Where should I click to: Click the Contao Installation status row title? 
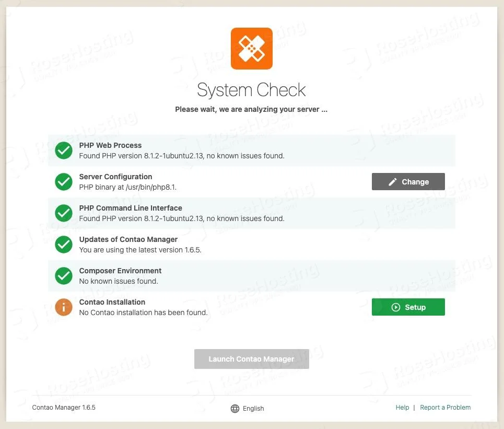point(112,302)
